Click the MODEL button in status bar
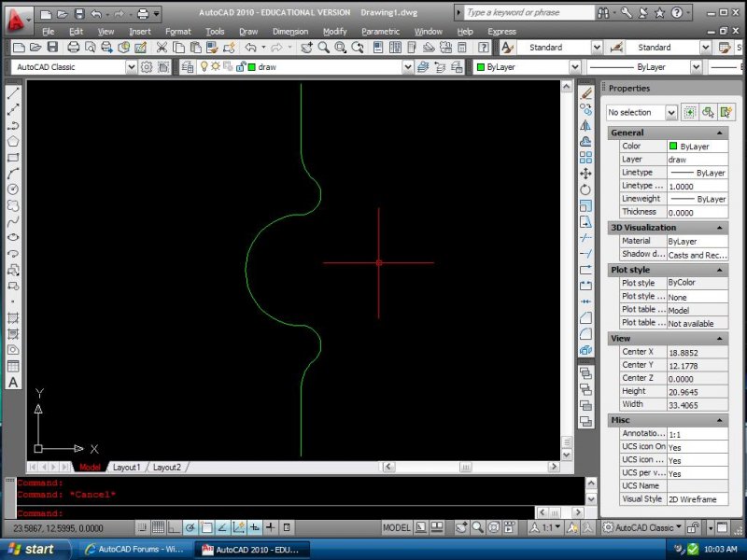This screenshot has width=747, height=560. pyautogui.click(x=397, y=527)
